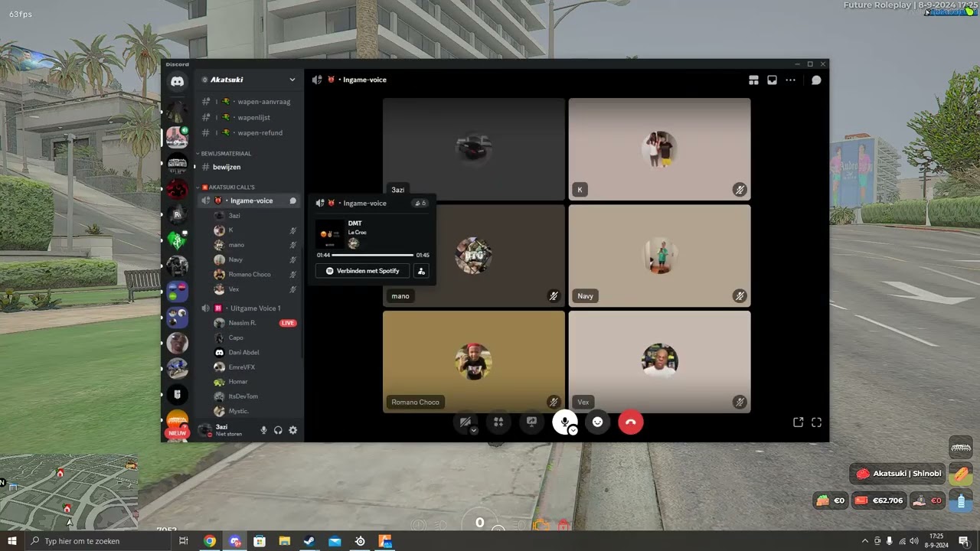Join the Uitgame Voice 1 channel
980x551 pixels.
click(x=249, y=308)
